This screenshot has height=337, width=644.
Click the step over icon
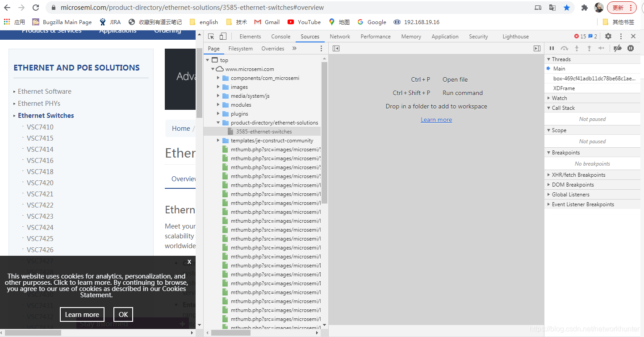pos(565,48)
